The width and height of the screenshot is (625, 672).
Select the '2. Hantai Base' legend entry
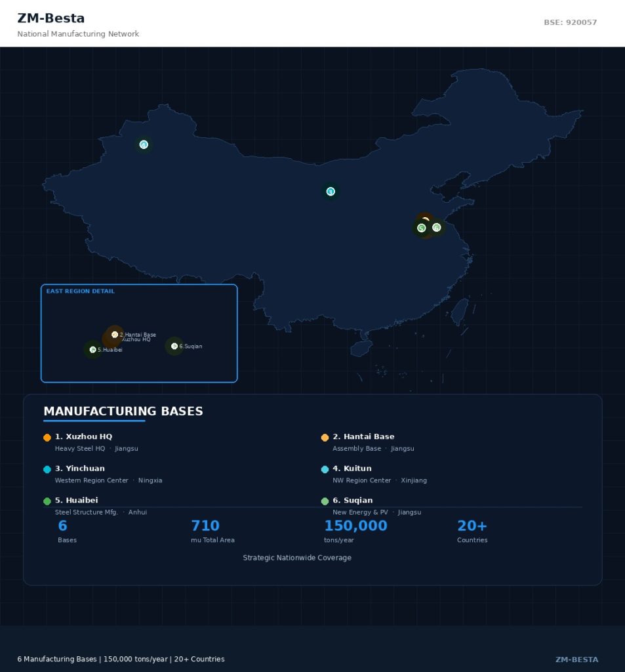coord(364,436)
